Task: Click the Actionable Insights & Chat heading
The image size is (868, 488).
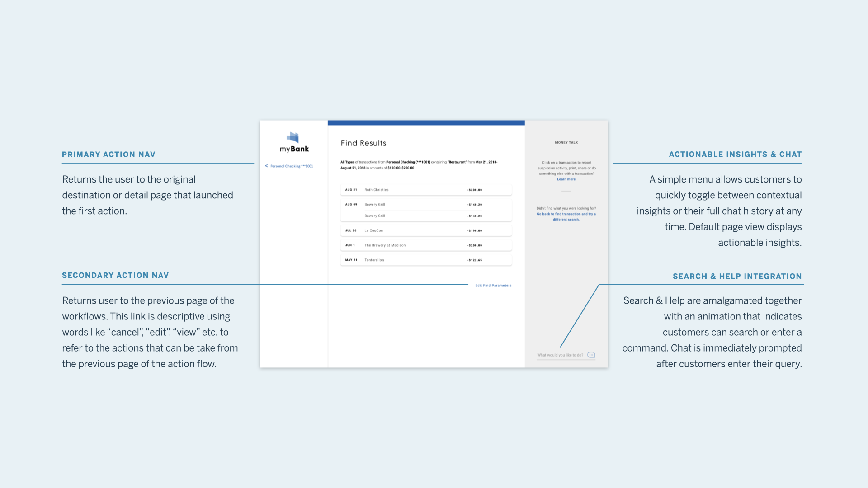Action: click(735, 155)
